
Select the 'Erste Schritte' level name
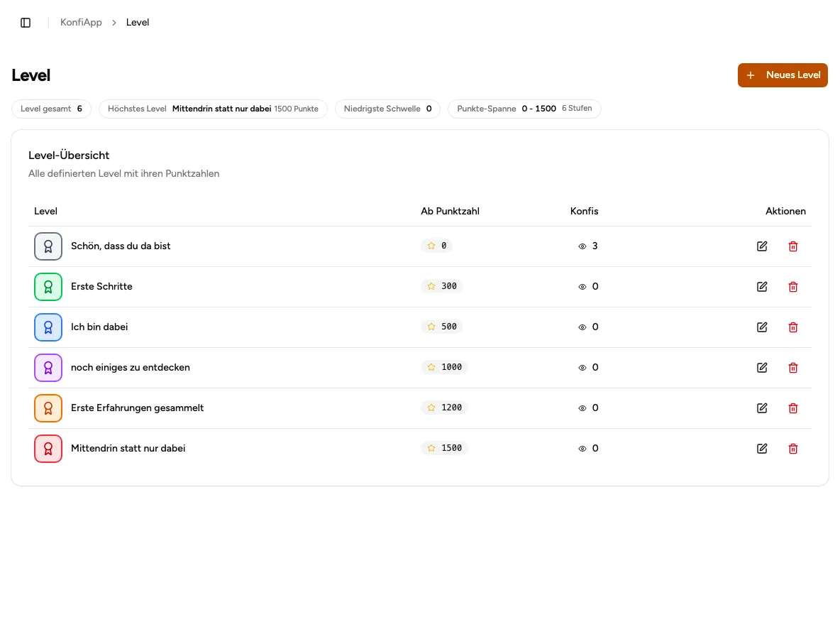pos(101,287)
